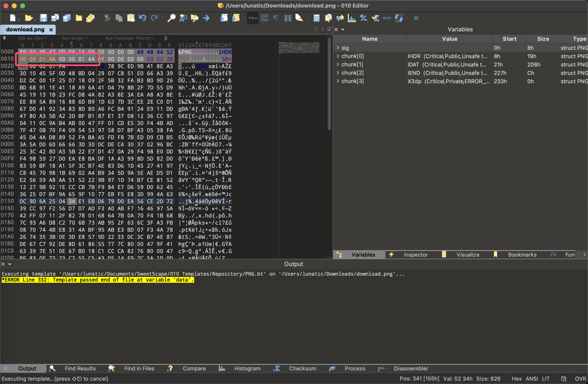Open the Calculator tool

[x=316, y=18]
